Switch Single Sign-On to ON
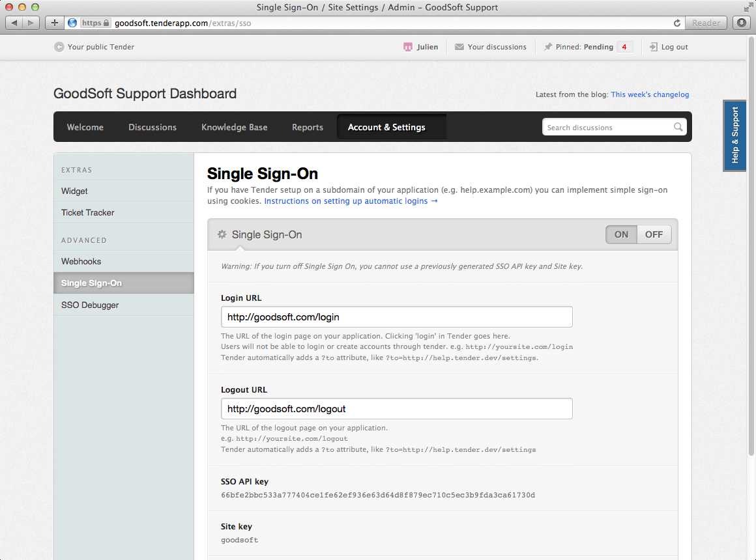The height and width of the screenshot is (560, 756). [x=621, y=234]
